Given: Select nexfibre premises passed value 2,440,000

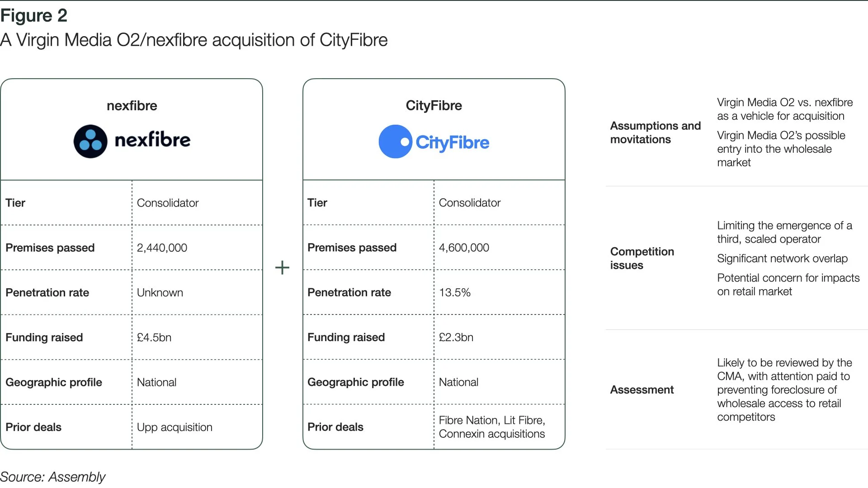Looking at the screenshot, I should pyautogui.click(x=162, y=248).
